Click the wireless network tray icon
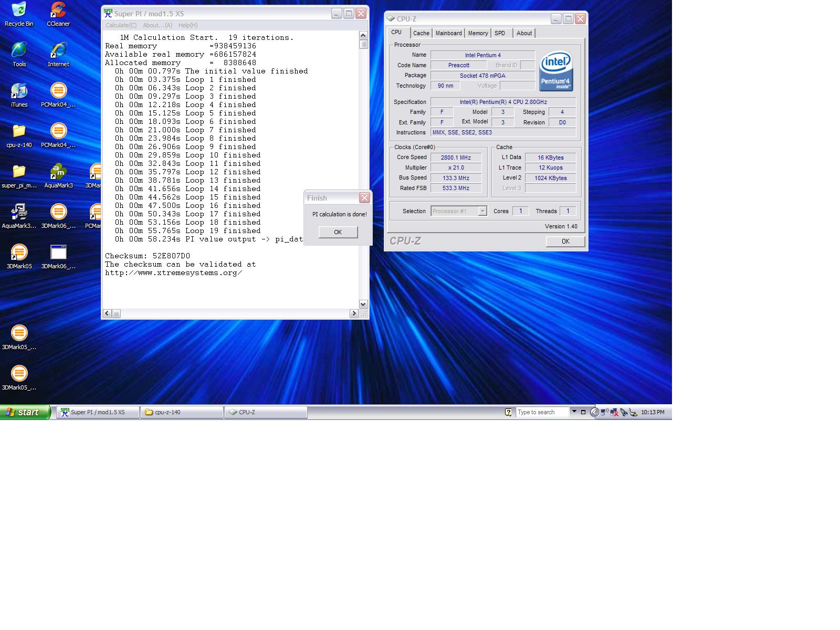Viewport: 840px width, 630px height. coord(604,412)
